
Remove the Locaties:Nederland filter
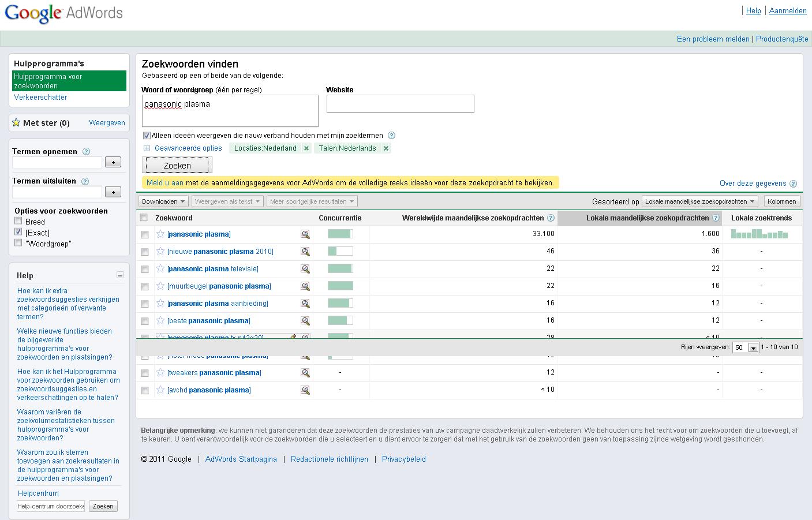[x=306, y=148]
